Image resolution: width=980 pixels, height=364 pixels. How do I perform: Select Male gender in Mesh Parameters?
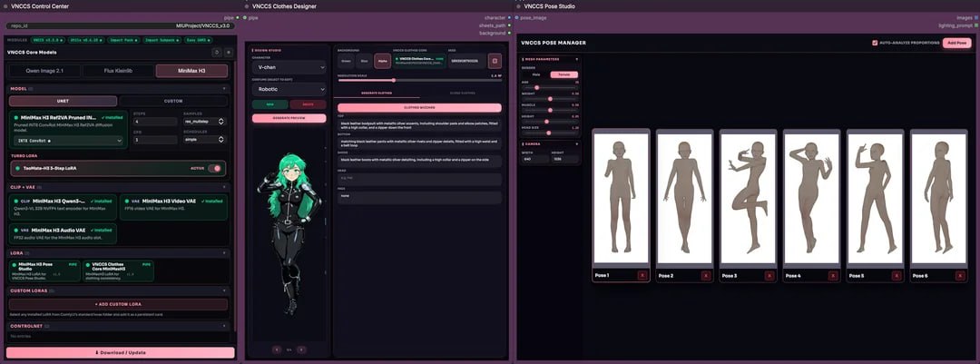tap(537, 74)
